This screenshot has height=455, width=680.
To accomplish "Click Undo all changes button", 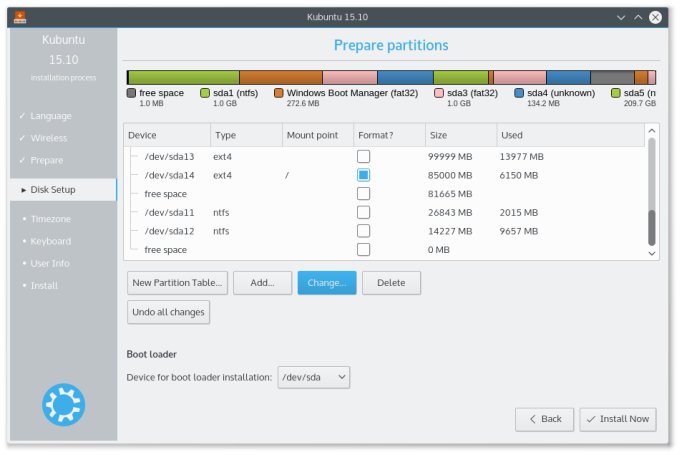I will pyautogui.click(x=168, y=312).
